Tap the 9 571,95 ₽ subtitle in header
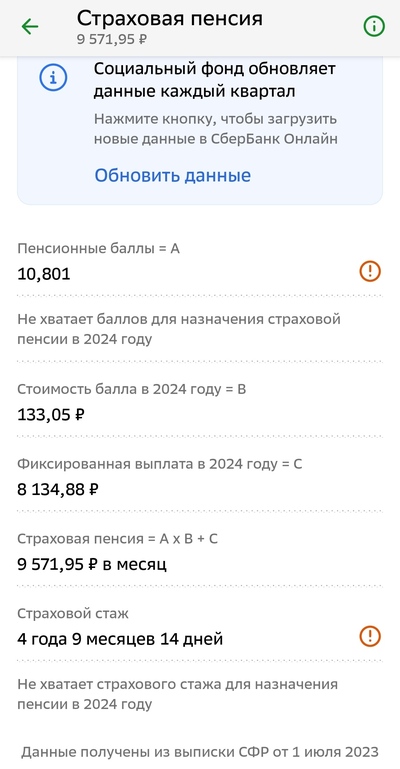The width and height of the screenshot is (400, 769). 112,40
